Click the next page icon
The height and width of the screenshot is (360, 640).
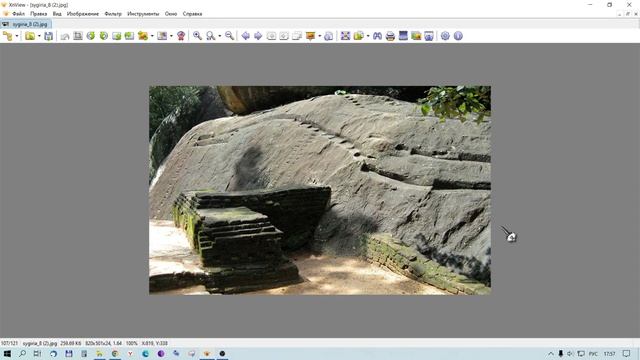pos(284,36)
